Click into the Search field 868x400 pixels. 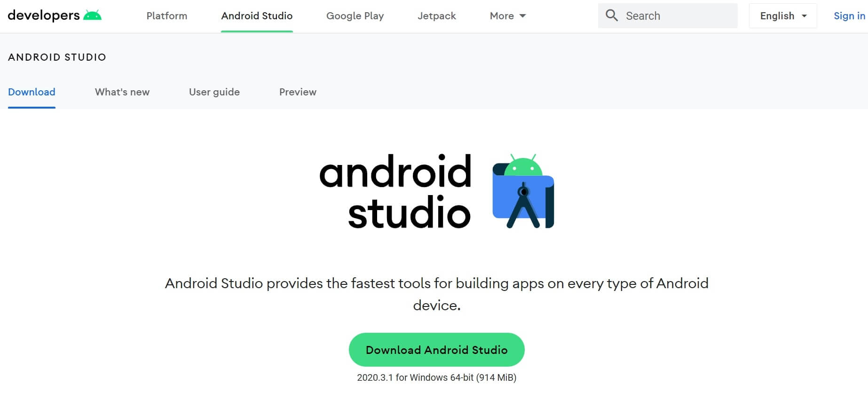click(668, 16)
